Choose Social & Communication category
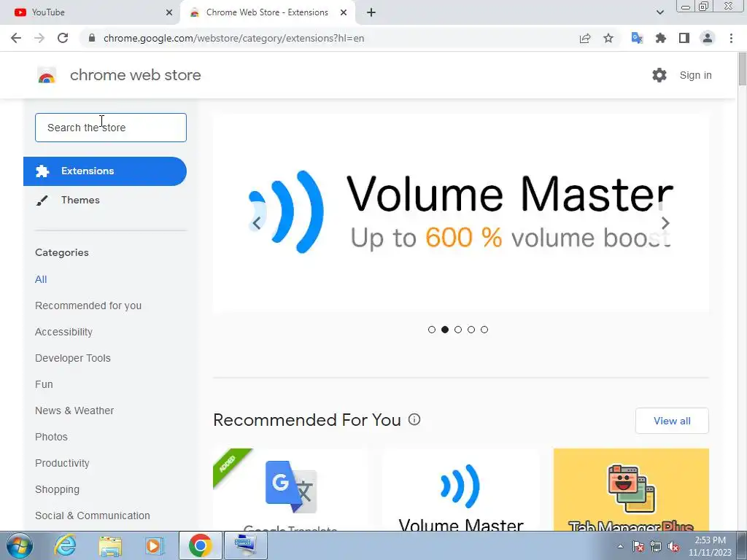Image resolution: width=747 pixels, height=560 pixels. tap(93, 516)
